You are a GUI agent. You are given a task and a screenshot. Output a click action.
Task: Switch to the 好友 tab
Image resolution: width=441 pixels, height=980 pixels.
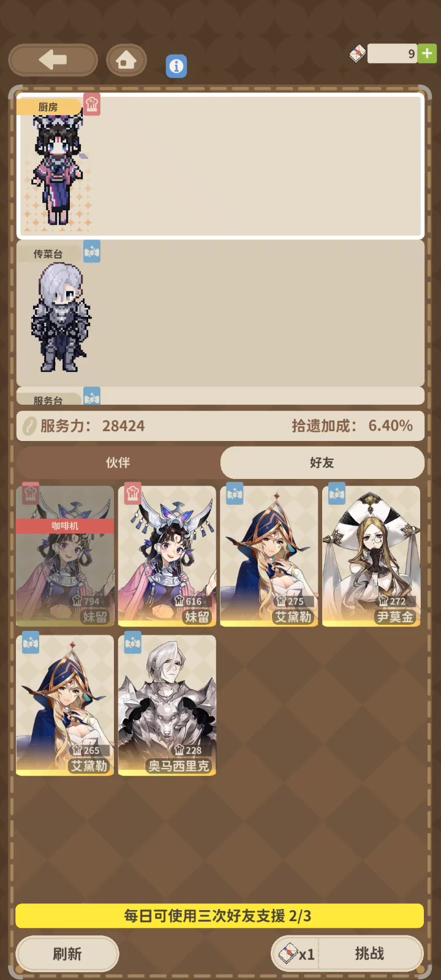click(322, 462)
